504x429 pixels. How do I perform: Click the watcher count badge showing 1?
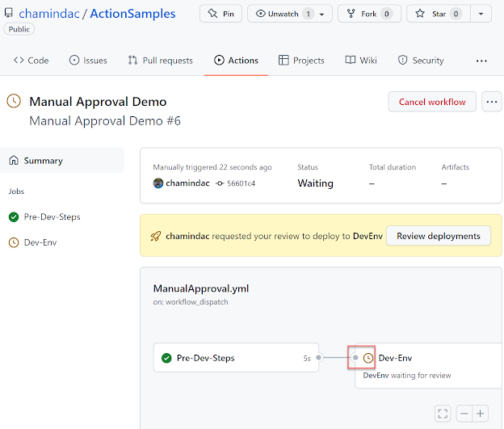pos(309,14)
